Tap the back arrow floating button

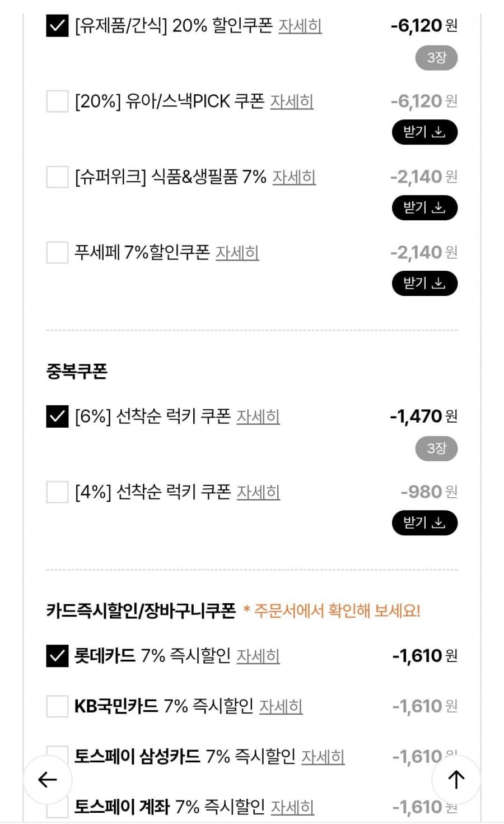pos(48,779)
